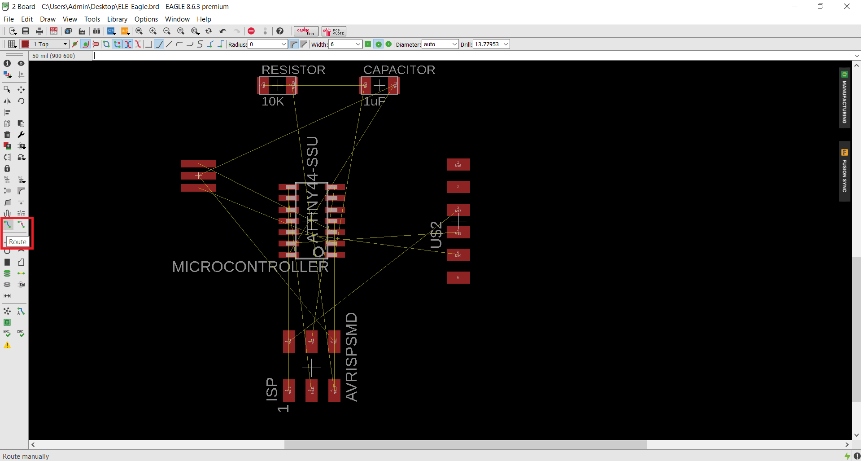Viewport: 868px width, 461px height.
Task: Select the Ripup tool icon
Action: (21, 224)
